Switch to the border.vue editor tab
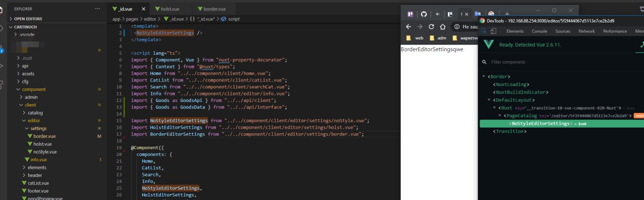 coord(214,9)
